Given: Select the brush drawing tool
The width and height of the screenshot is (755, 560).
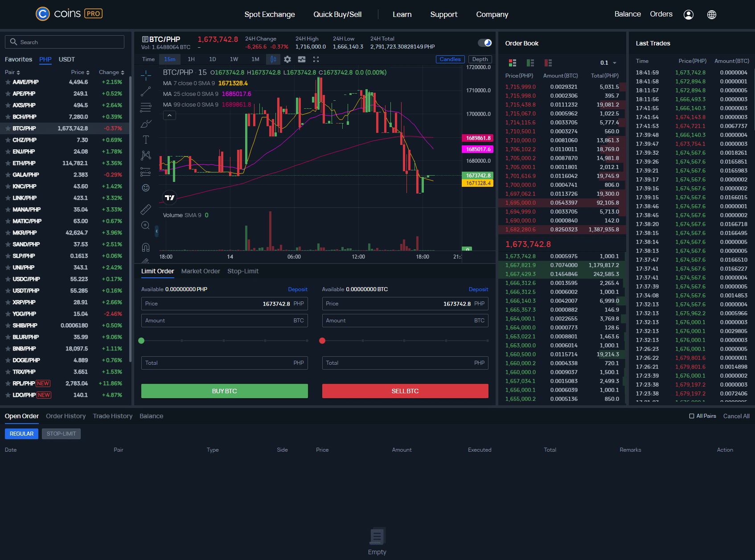Looking at the screenshot, I should (x=146, y=124).
